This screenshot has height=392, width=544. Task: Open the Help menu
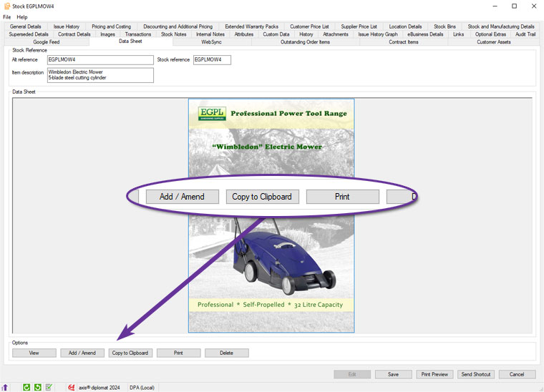tap(22, 17)
